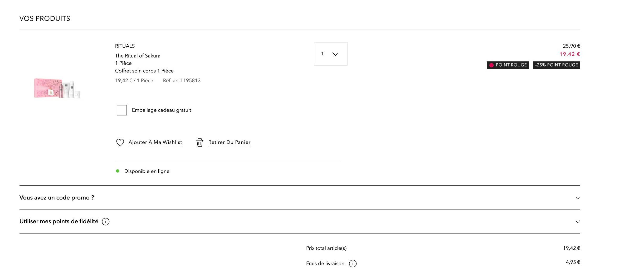This screenshot has width=644, height=272.
Task: Click the 19,42 € / 1 Pièce unit price
Action: tap(134, 81)
